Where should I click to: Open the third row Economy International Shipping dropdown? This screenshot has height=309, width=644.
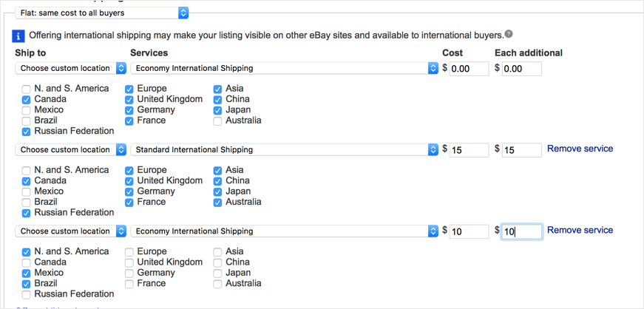[x=285, y=231]
